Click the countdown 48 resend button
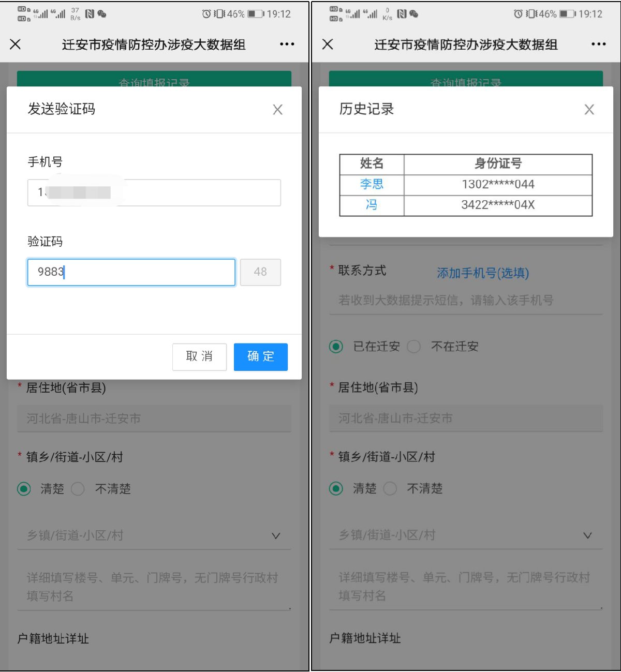 click(260, 272)
